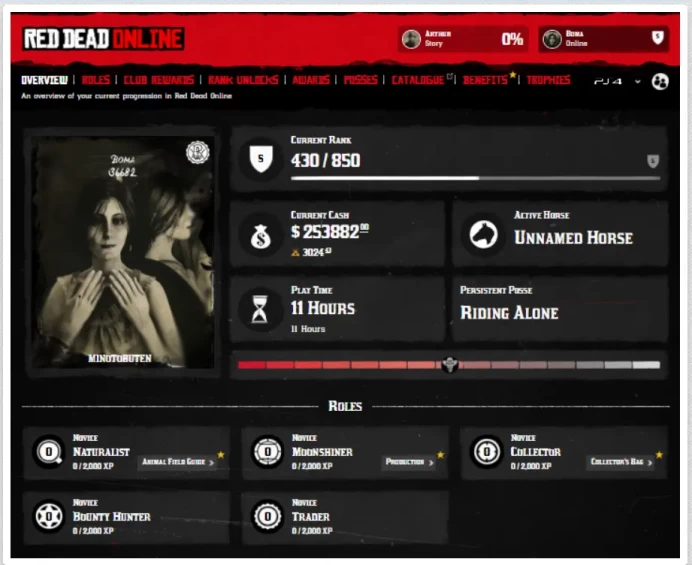Click the Naturalist role badge icon
Viewport: 692px width, 565px height.
[49, 452]
